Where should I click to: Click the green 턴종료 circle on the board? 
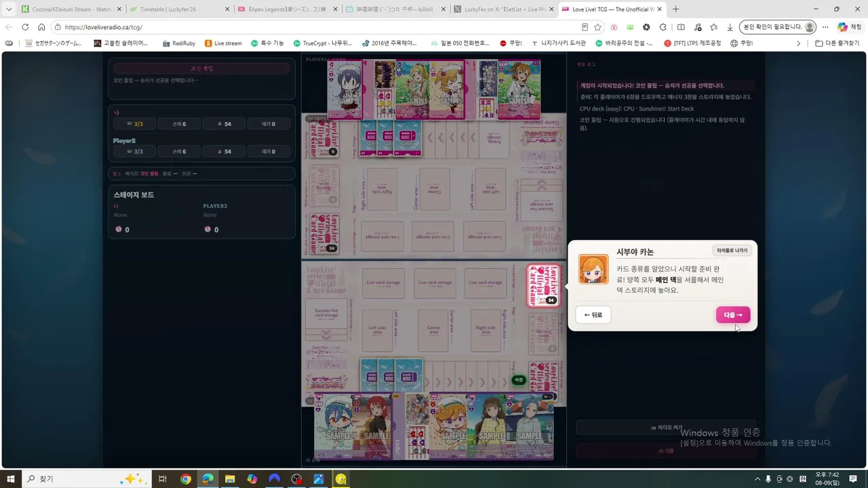(x=519, y=380)
